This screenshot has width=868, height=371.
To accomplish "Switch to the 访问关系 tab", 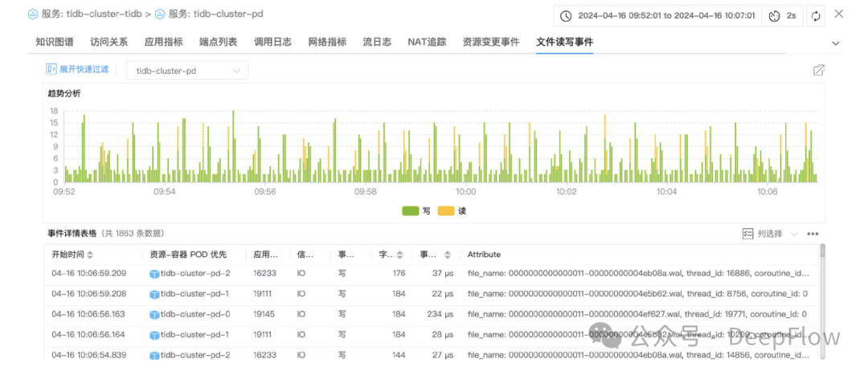I will [x=109, y=42].
